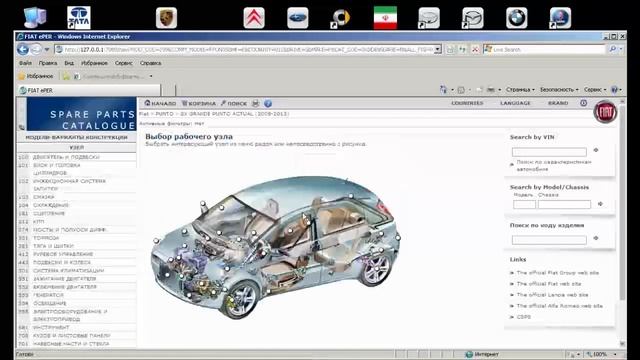Click the browser Forward arrow button

36,49
